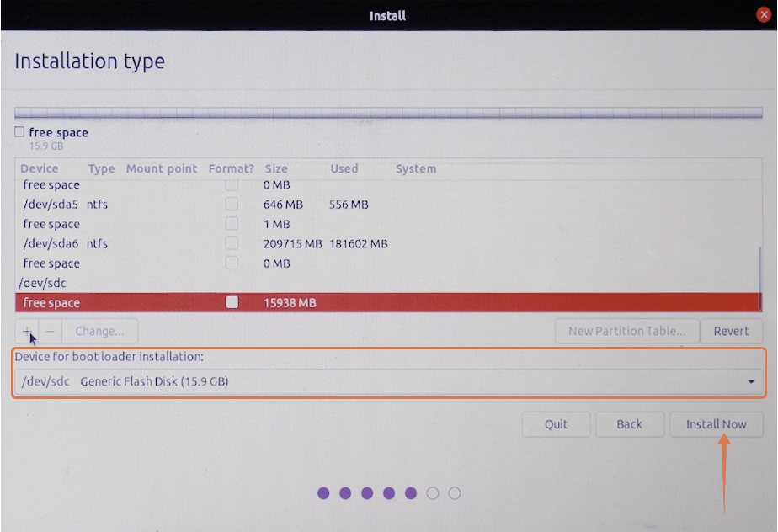Click the minus icon to remove partition
778x532 pixels.
point(51,331)
